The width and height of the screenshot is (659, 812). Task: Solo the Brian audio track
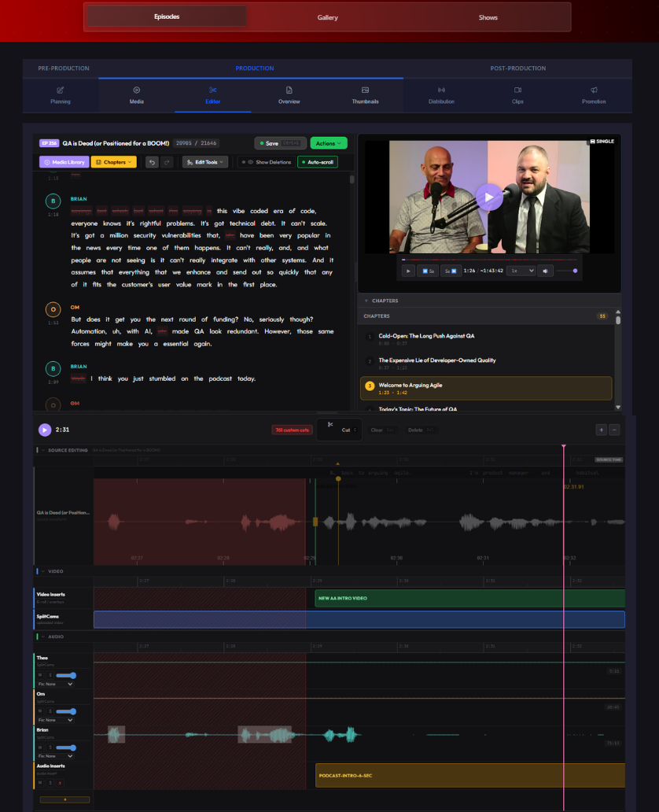[x=50, y=747]
